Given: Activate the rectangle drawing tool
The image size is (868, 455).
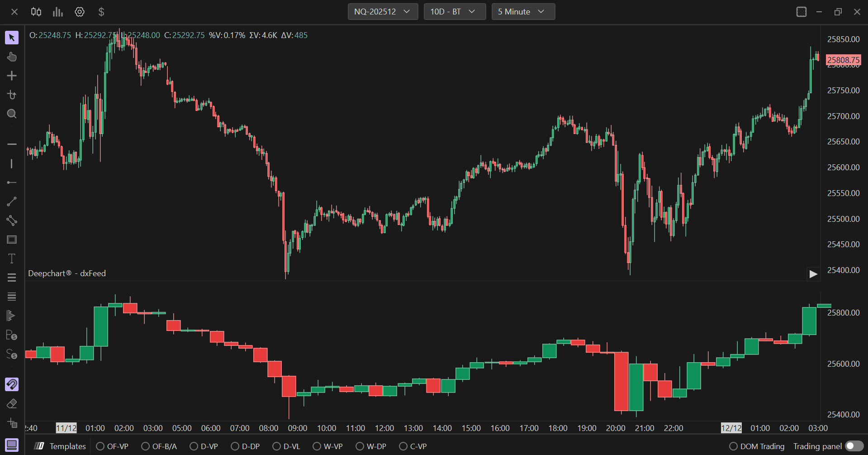Looking at the screenshot, I should (12, 239).
